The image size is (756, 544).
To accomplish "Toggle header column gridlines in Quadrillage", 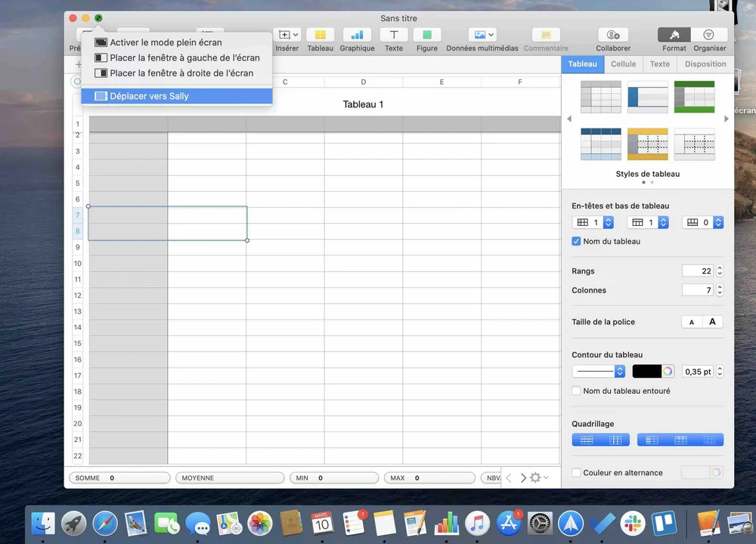I will 652,440.
